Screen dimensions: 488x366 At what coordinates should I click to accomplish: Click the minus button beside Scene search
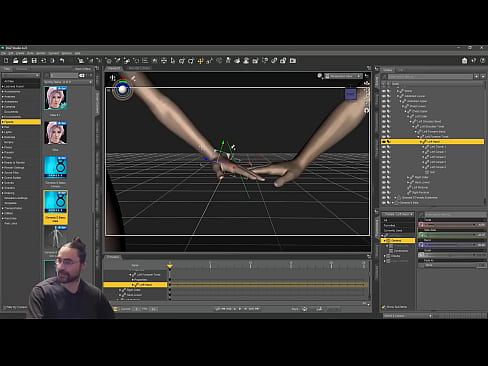tap(483, 77)
